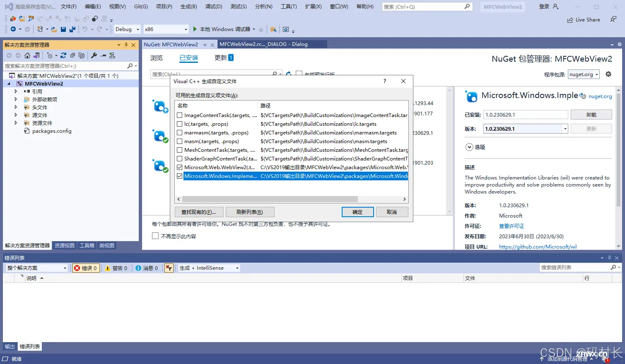Viewport: 625px width, 364px height.
Task: Click the Collapse All icon in Solution Explorer
Action: pos(72,55)
